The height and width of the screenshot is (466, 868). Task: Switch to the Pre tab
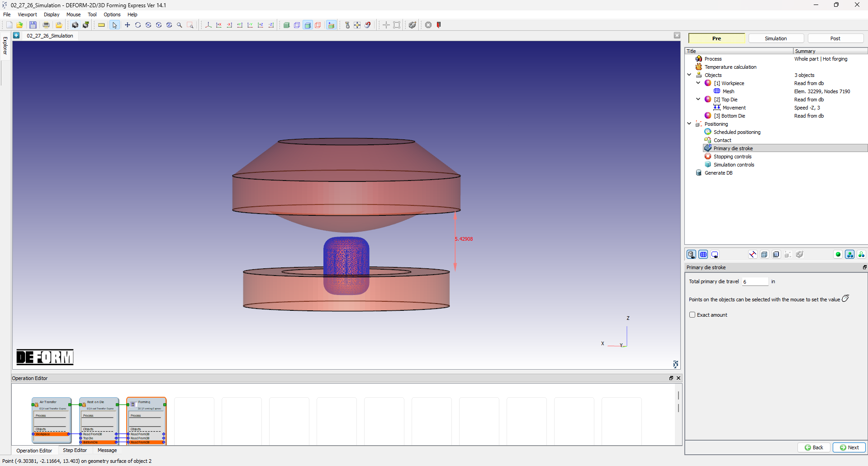click(716, 38)
